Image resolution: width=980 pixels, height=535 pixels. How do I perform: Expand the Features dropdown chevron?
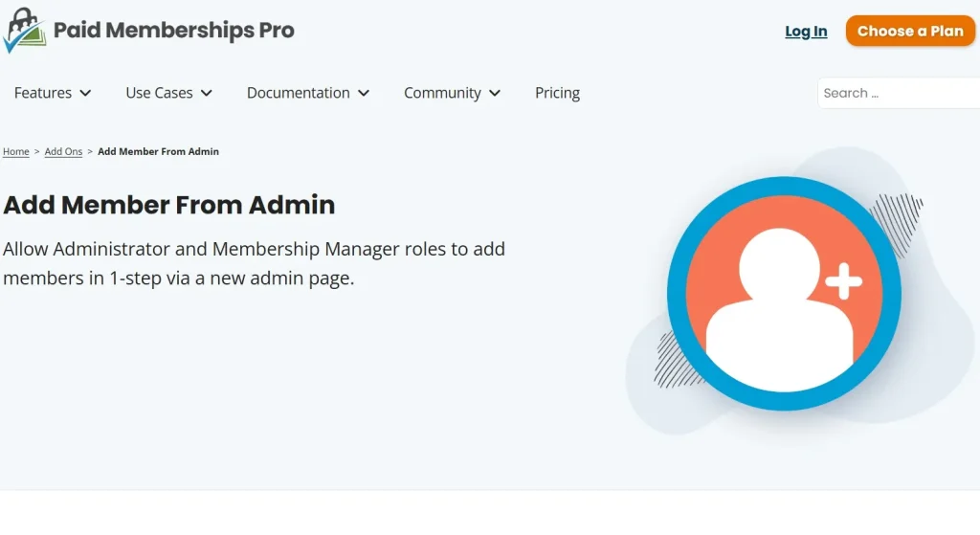tap(85, 93)
